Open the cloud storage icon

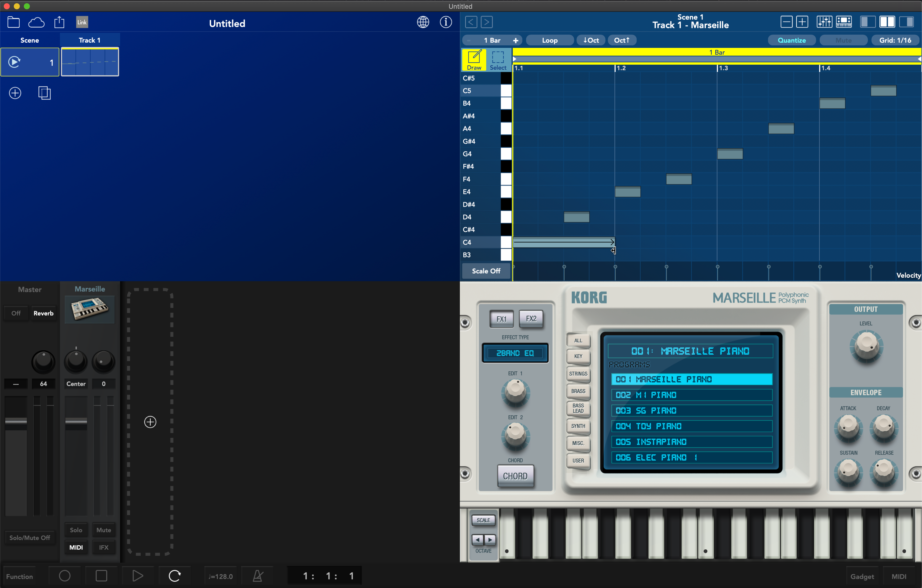[x=36, y=23]
